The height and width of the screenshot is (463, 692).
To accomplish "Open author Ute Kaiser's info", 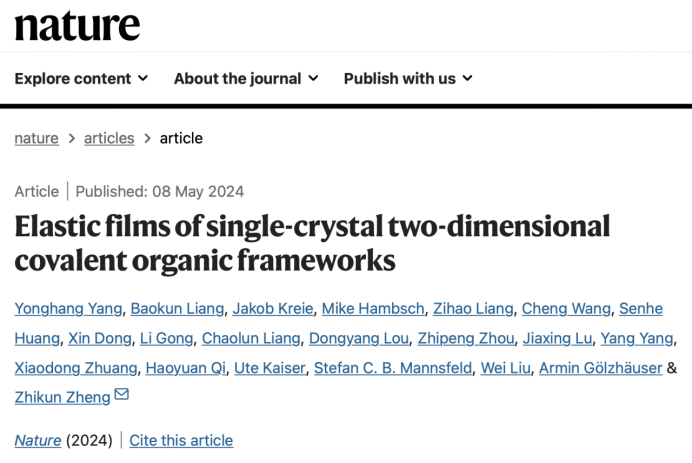I will click(x=267, y=368).
